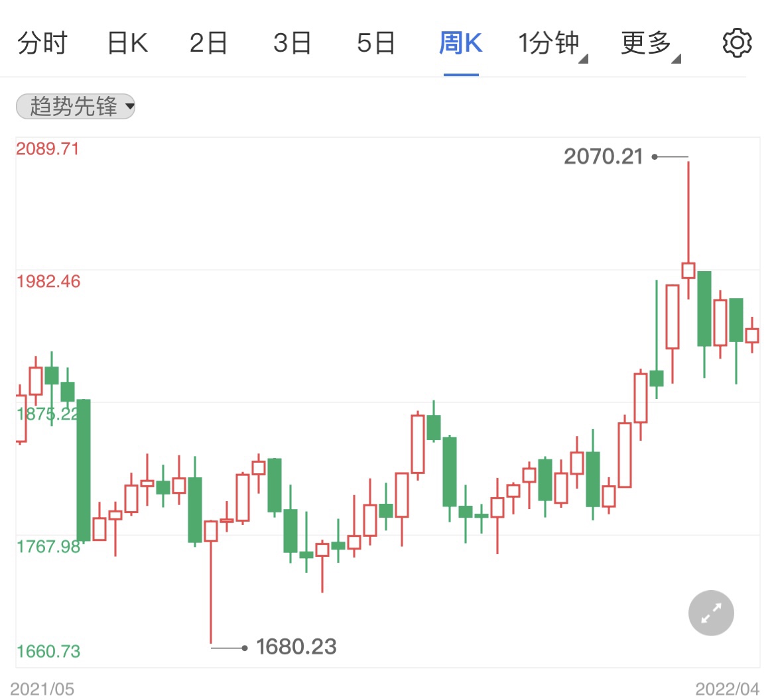Image resolution: width=776 pixels, height=700 pixels.
Task: Select the 3日 chart tab
Action: 292,43
